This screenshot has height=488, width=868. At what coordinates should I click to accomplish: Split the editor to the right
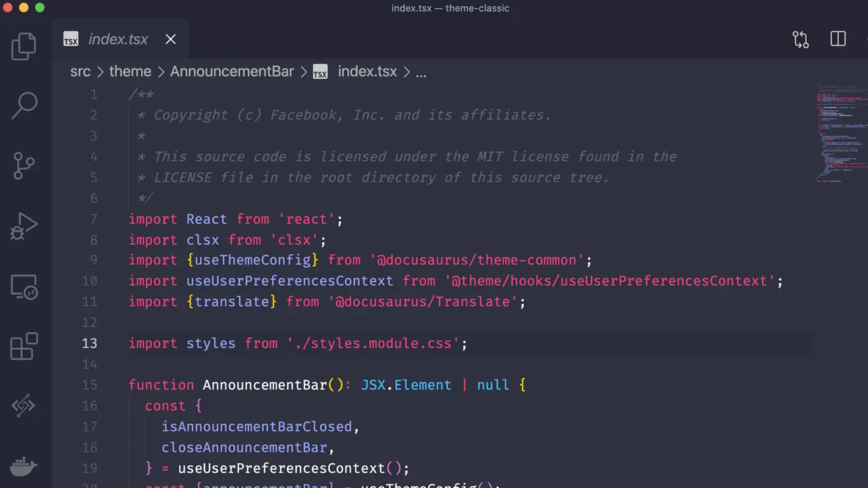[838, 39]
